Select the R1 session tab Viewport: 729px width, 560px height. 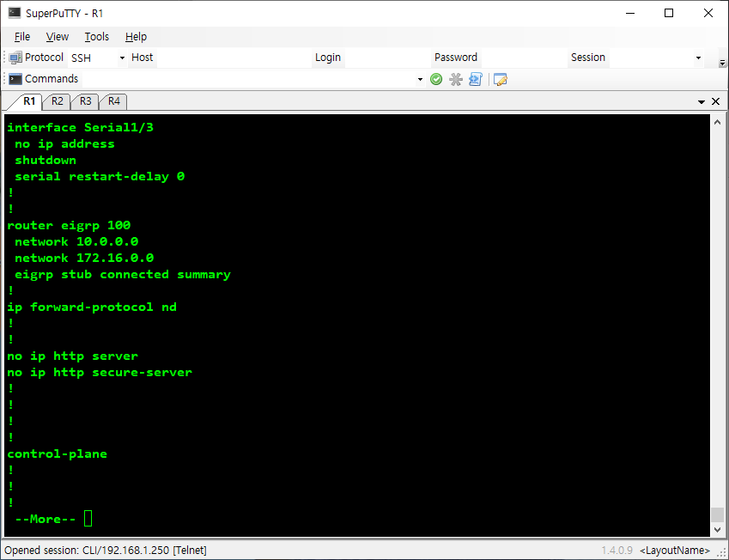29,101
